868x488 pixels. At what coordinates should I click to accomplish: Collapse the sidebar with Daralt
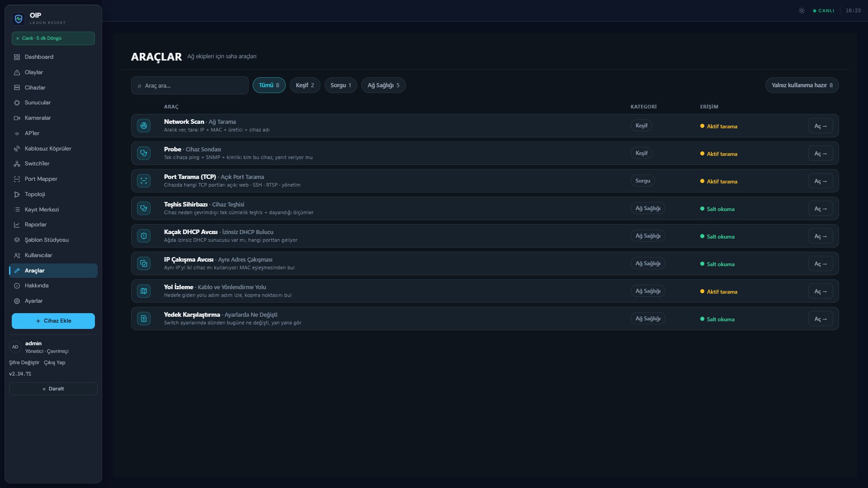[53, 389]
